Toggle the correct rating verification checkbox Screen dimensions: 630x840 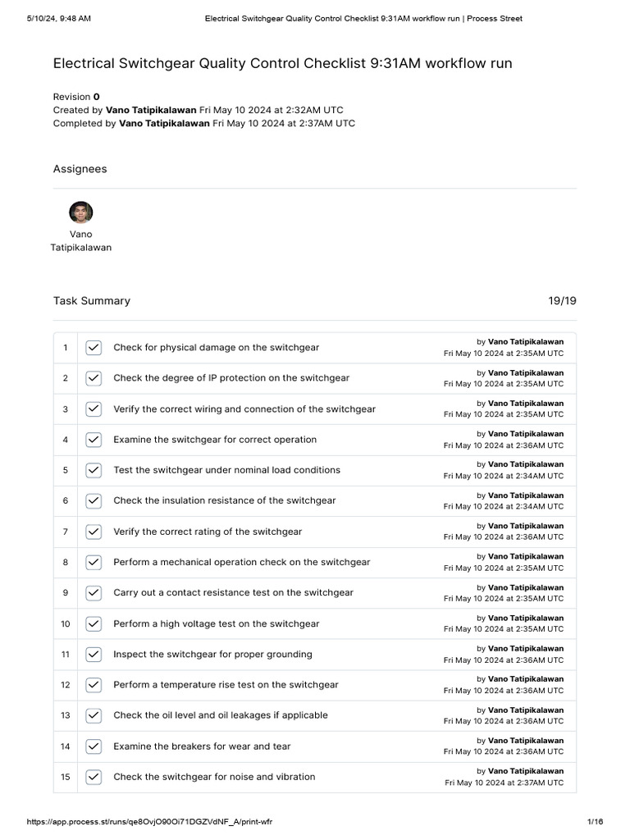94,532
